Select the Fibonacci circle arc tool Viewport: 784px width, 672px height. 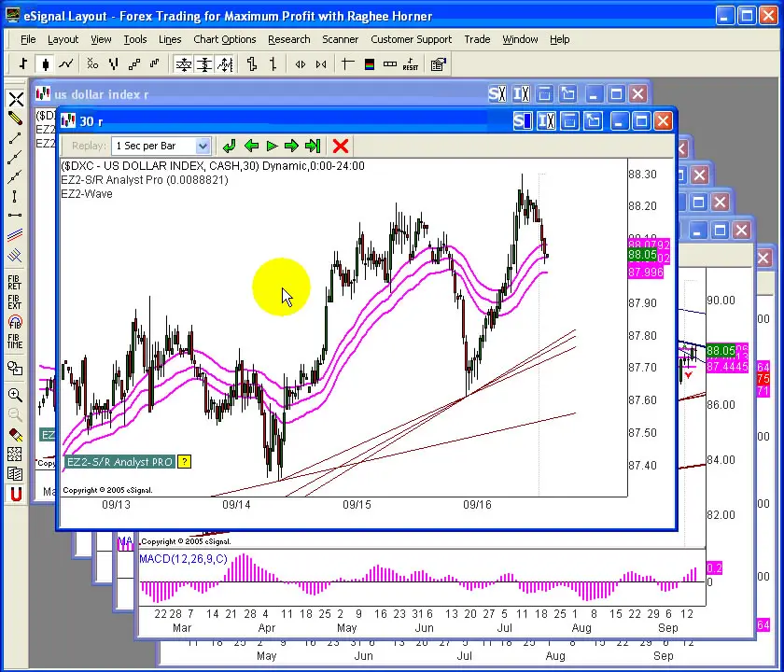coord(15,322)
